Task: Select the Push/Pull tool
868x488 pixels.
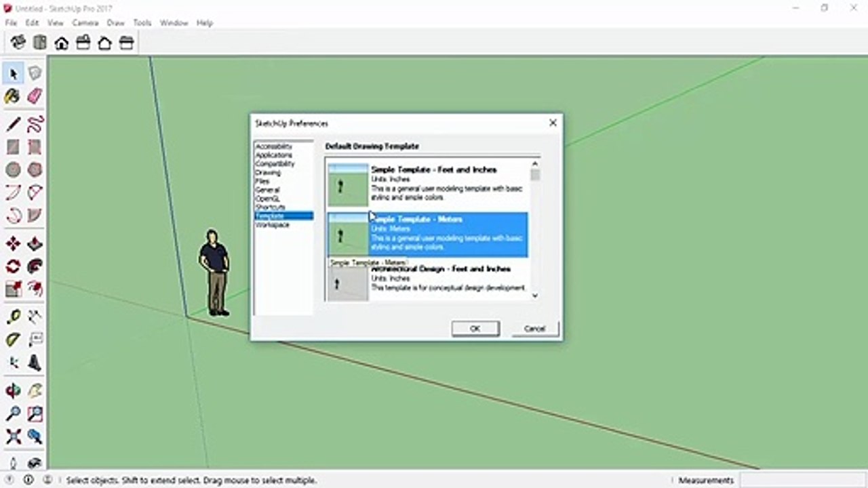Action: 35,244
